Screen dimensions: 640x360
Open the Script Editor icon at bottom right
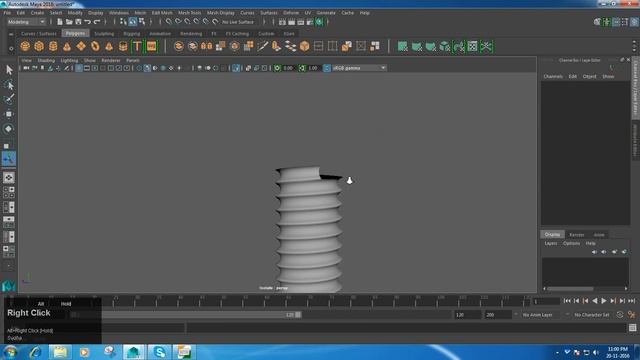point(632,327)
